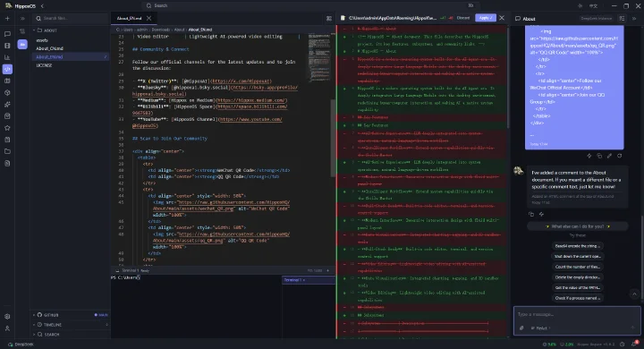Open user account icon at sidebar bottom
This screenshot has height=349, width=644.
click(x=7, y=328)
